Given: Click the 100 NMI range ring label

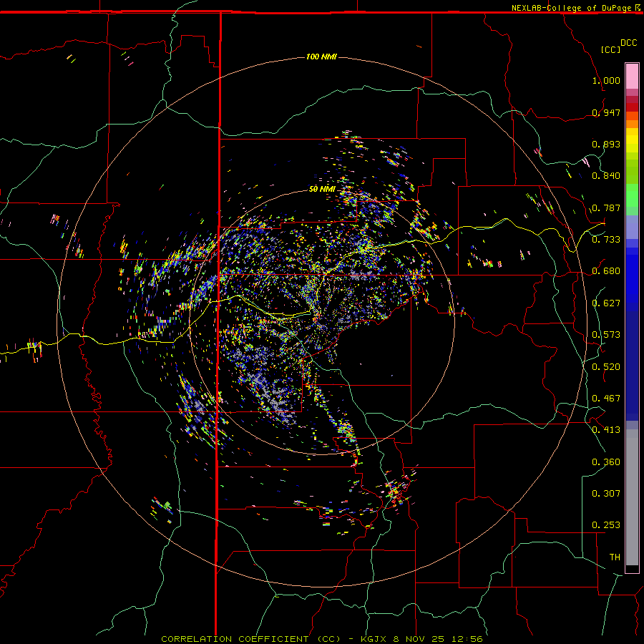Looking at the screenshot, I should 321,57.
